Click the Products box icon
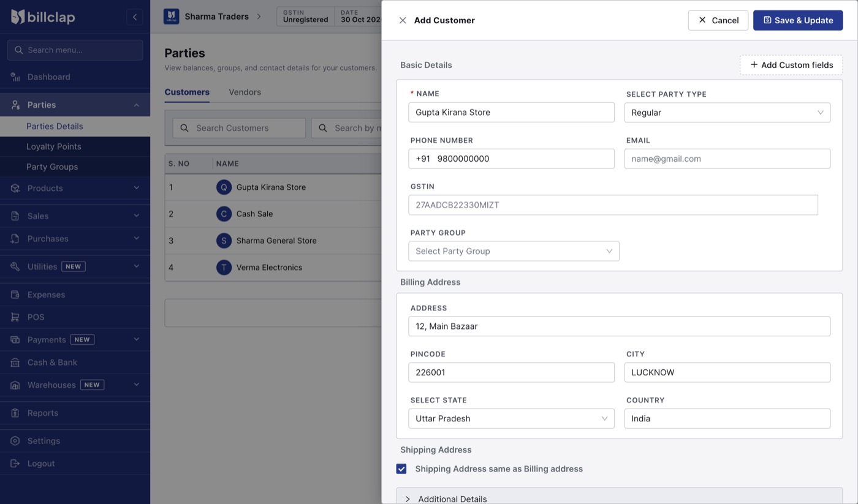 (15, 188)
